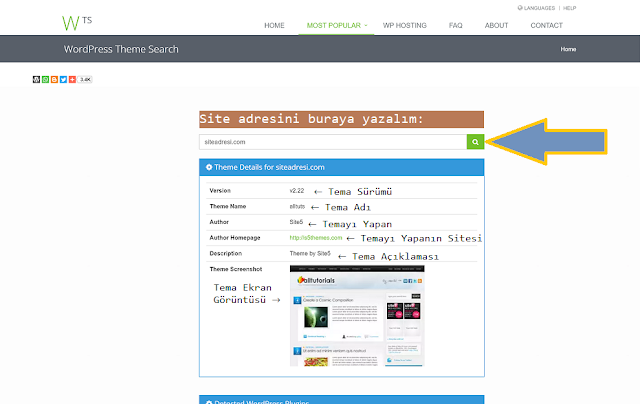Select the Theme Name row label

click(x=228, y=206)
